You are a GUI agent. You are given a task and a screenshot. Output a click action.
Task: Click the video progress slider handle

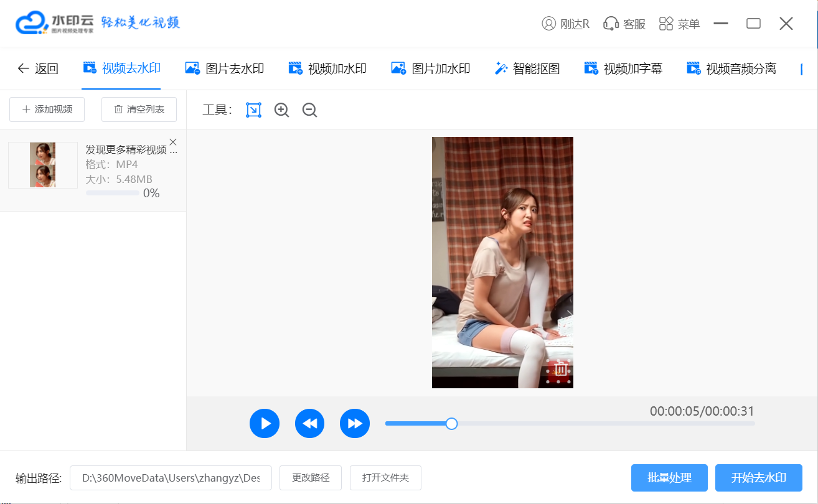point(452,424)
